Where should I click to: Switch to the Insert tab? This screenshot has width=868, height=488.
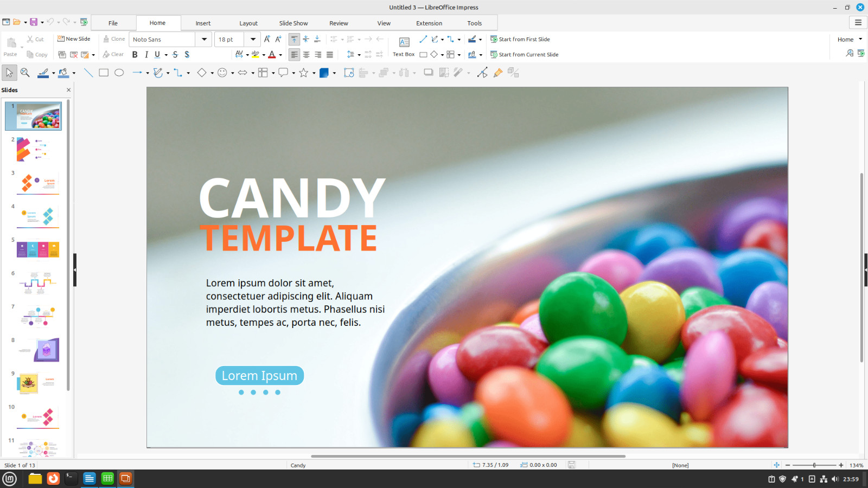203,23
